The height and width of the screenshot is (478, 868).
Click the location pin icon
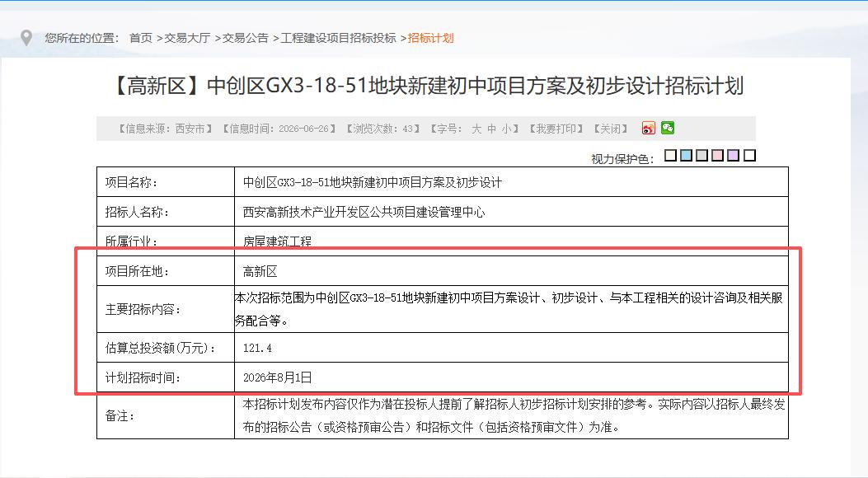[x=26, y=38]
